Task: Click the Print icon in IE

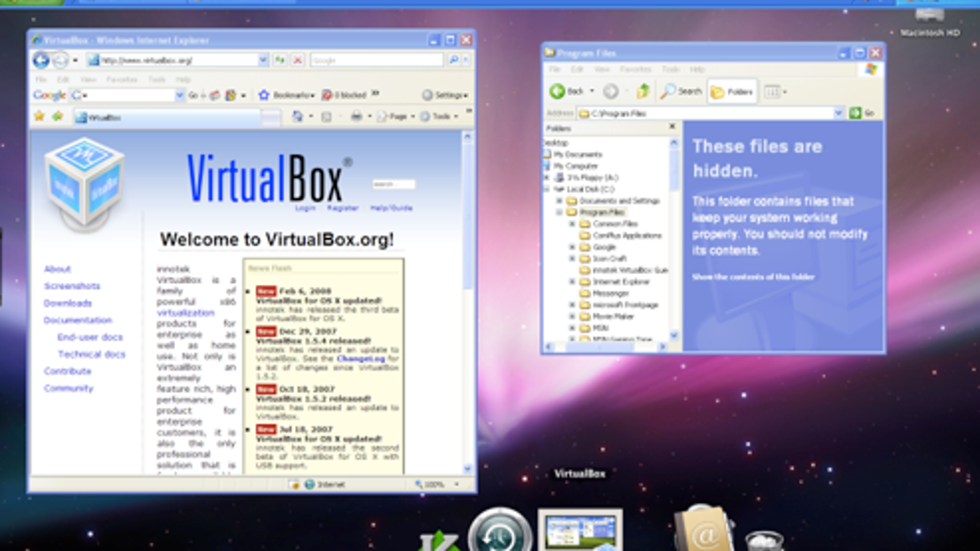Action: tap(356, 116)
